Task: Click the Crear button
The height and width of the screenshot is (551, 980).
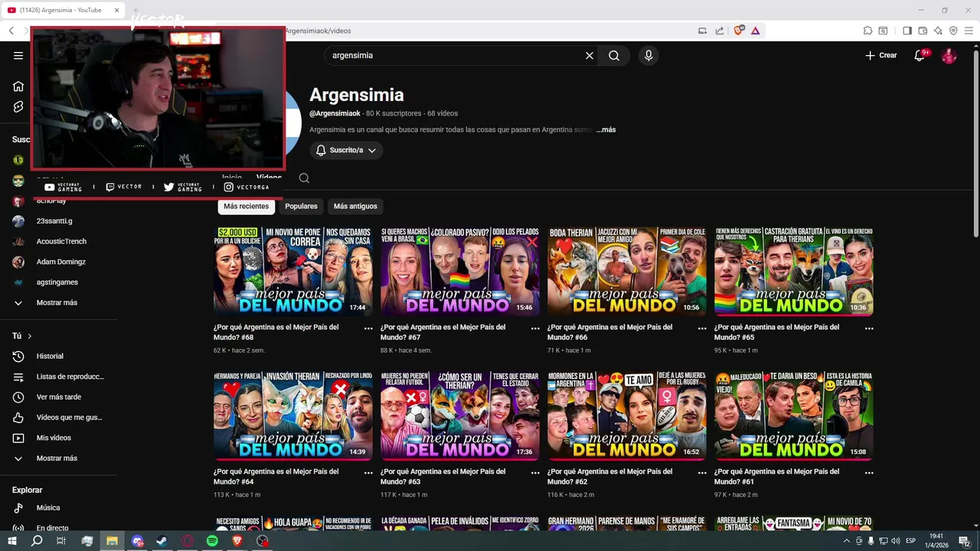Action: tap(881, 56)
